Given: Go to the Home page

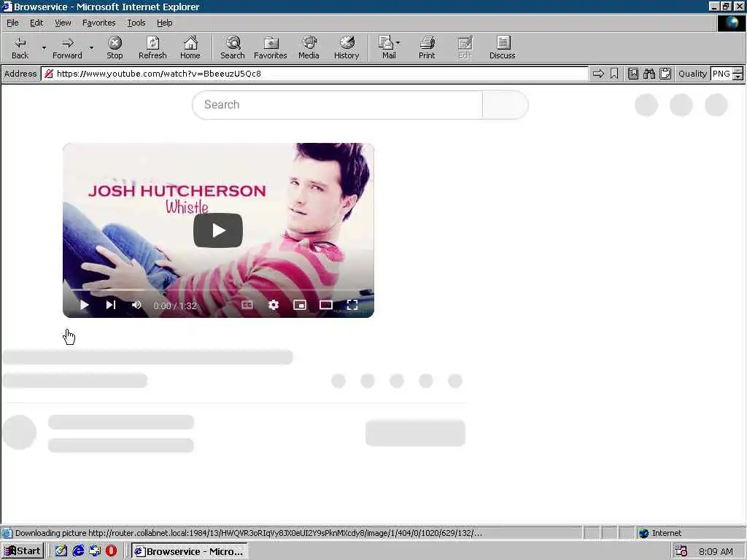Looking at the screenshot, I should (190, 47).
